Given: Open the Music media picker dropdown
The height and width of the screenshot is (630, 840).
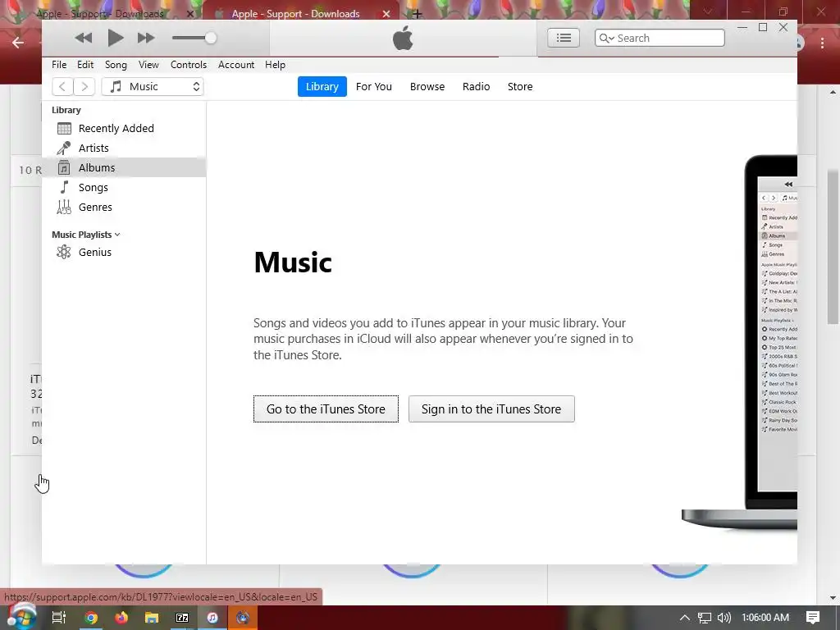Looking at the screenshot, I should coord(153,87).
